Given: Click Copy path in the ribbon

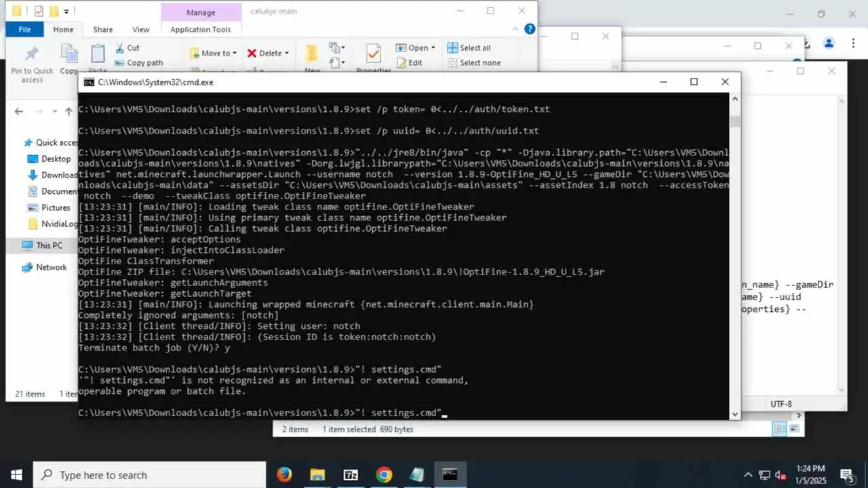Looking at the screenshot, I should pyautogui.click(x=138, y=63).
